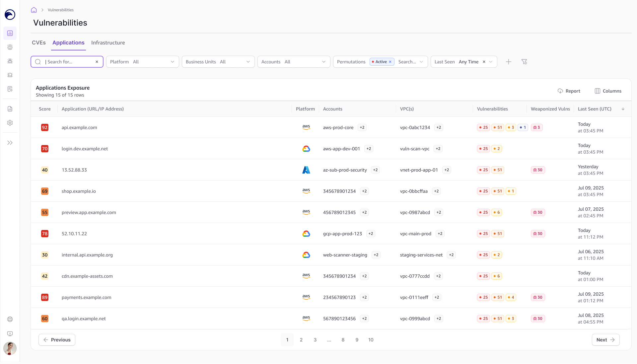637x364 pixels.
Task: Go to the Next page
Action: pyautogui.click(x=606, y=340)
